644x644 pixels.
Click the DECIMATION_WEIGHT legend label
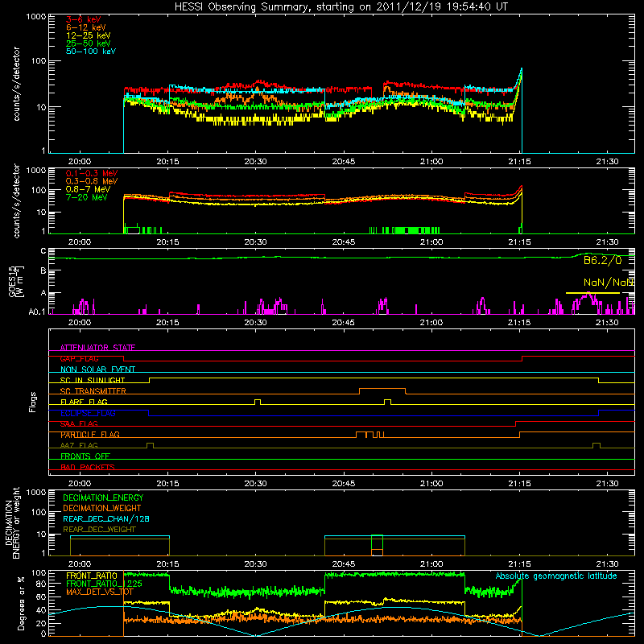pyautogui.click(x=102, y=509)
